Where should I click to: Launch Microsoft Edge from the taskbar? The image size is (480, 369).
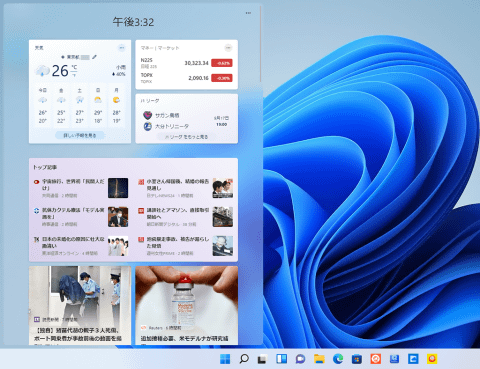click(338, 359)
